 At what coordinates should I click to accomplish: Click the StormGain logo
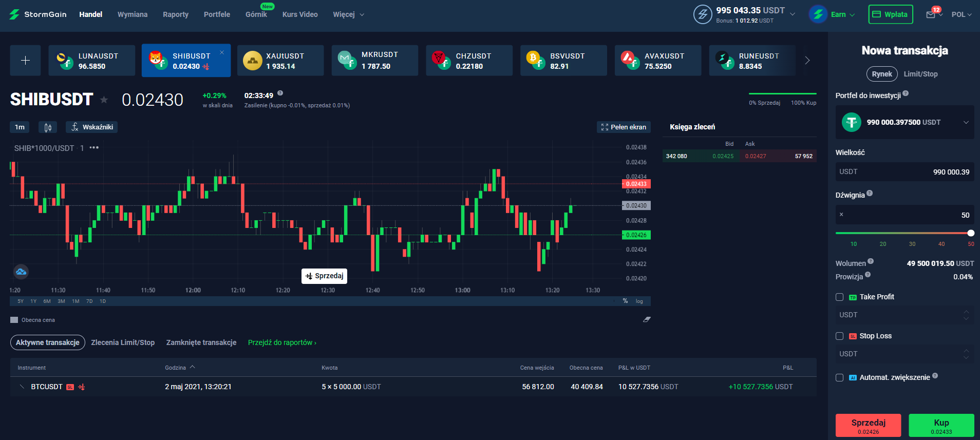38,14
